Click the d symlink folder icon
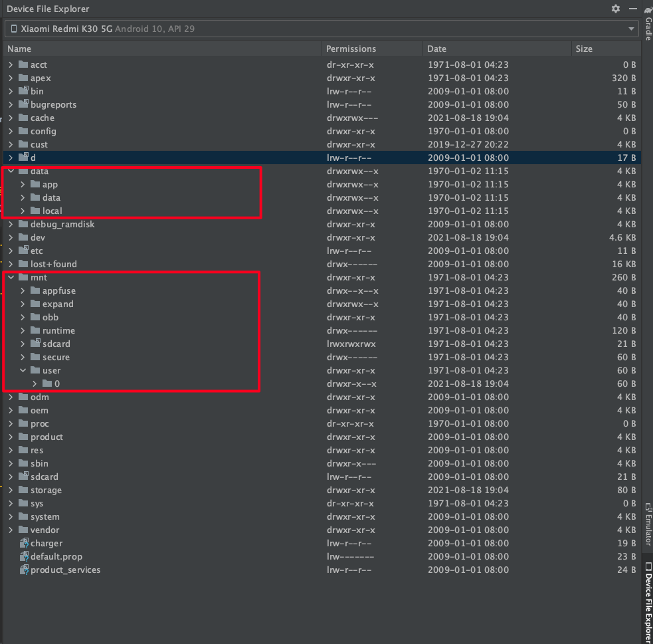This screenshot has height=644, width=653. pos(24,158)
